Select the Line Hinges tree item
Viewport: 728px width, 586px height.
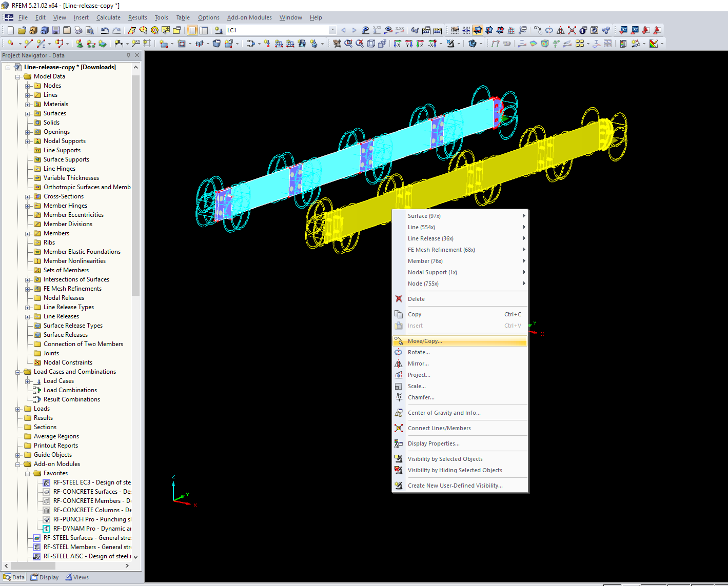[x=60, y=169]
